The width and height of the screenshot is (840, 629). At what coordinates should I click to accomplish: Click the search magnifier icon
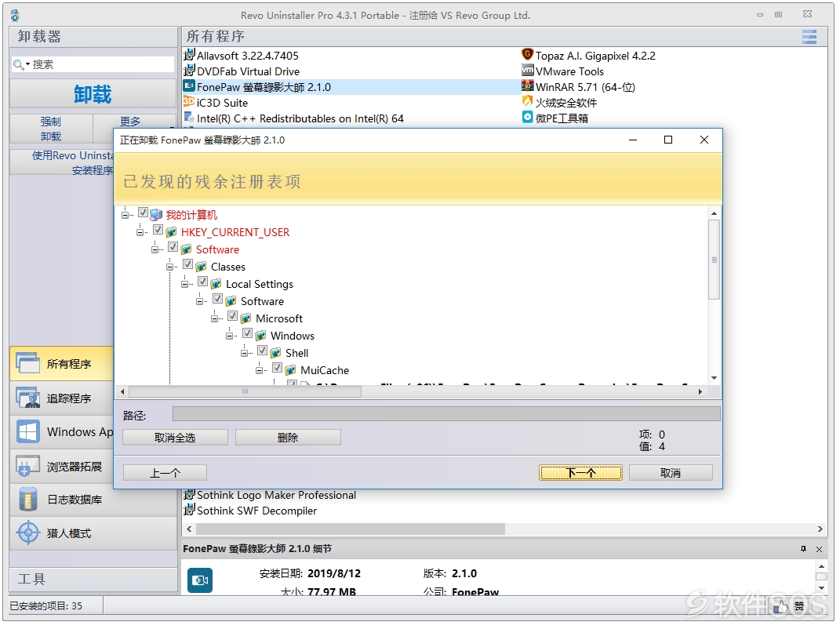[18, 64]
